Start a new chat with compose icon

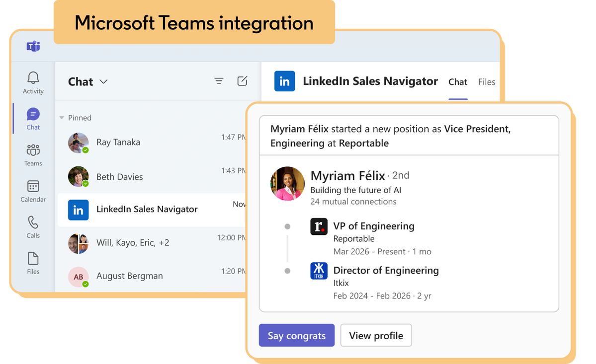pos(242,81)
